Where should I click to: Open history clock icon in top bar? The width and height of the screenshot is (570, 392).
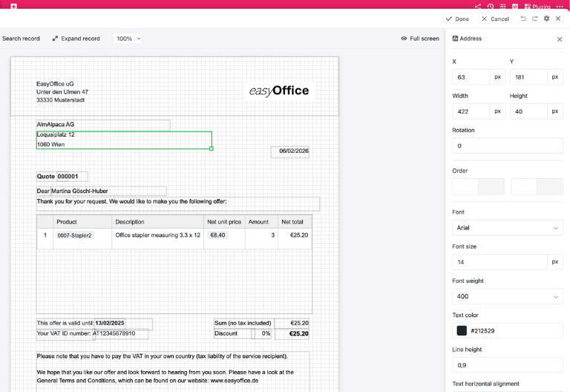(x=491, y=6)
